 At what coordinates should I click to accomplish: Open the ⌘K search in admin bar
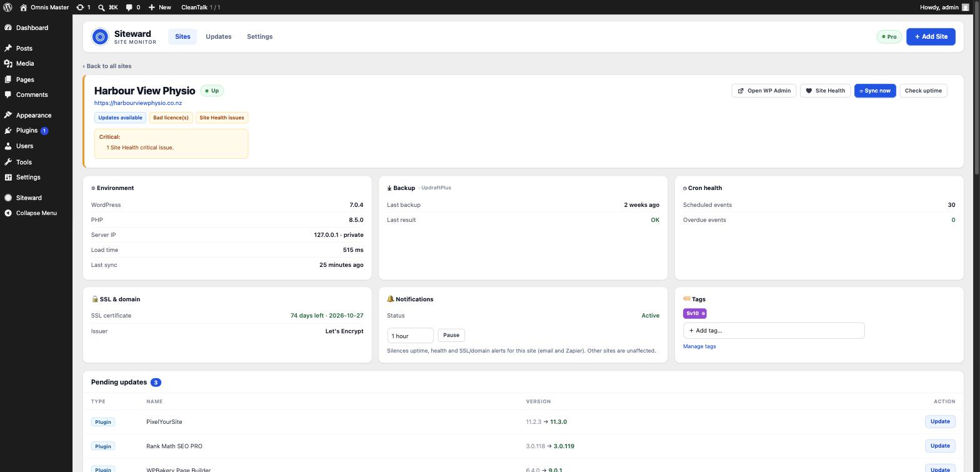(x=107, y=8)
